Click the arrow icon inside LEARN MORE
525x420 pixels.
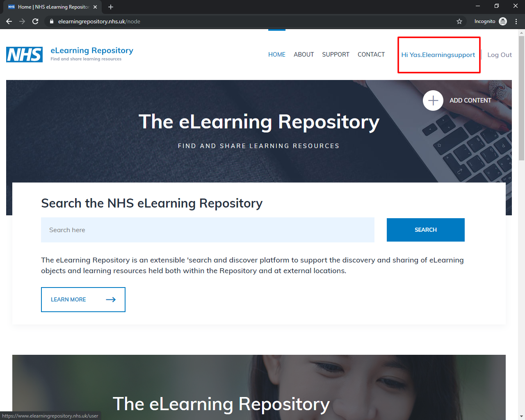(x=111, y=299)
